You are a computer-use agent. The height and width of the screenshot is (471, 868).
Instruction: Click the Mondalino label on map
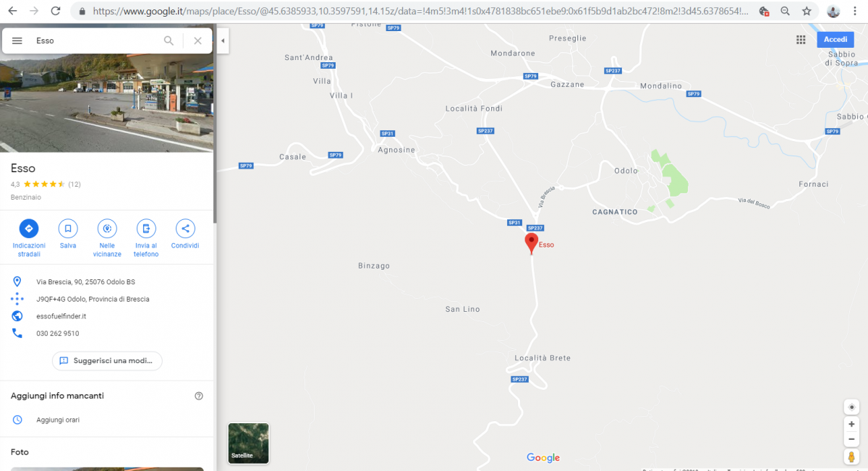(x=661, y=86)
